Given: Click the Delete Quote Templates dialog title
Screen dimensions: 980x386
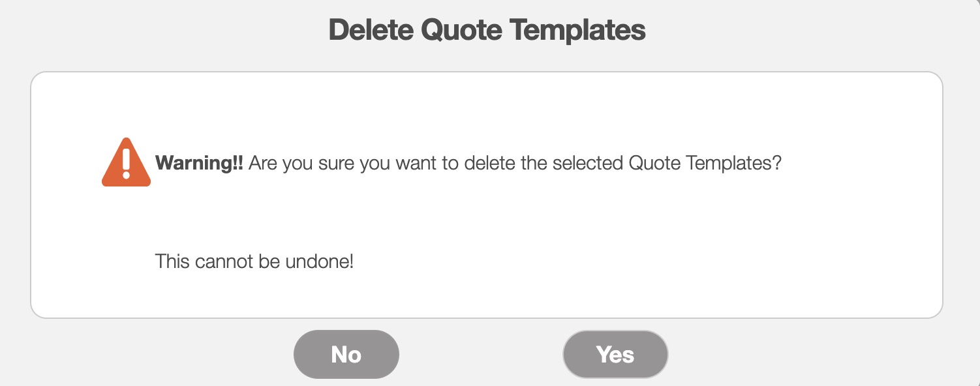Looking at the screenshot, I should 487,30.
